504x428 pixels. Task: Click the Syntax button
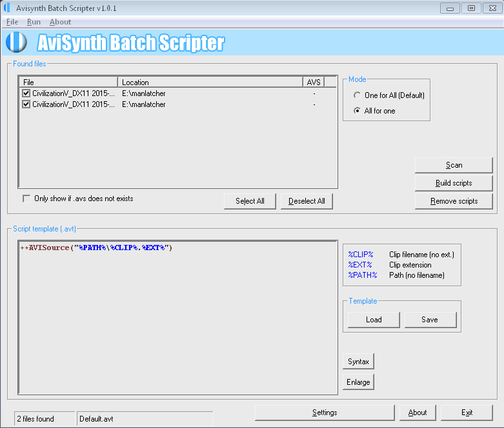[x=358, y=362]
